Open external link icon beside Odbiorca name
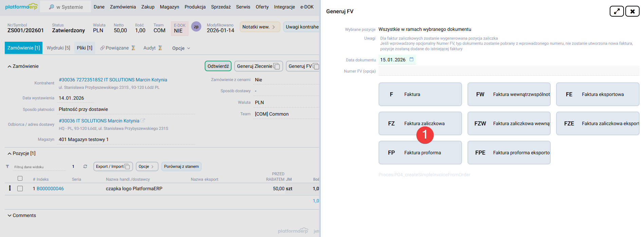This screenshot has width=644, height=237. coord(143,121)
